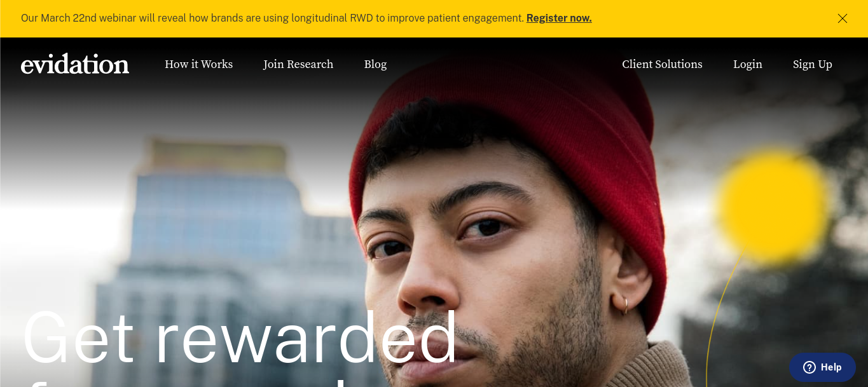Click the evidation logo

coord(75,64)
